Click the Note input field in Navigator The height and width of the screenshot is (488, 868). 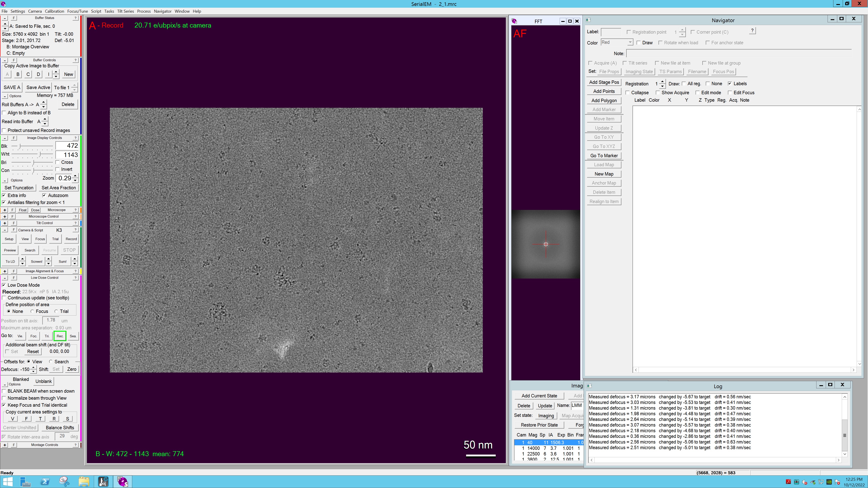[739, 54]
